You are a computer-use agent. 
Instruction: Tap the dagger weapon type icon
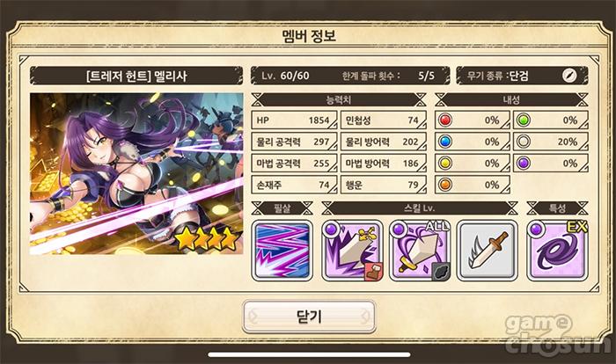tap(568, 76)
